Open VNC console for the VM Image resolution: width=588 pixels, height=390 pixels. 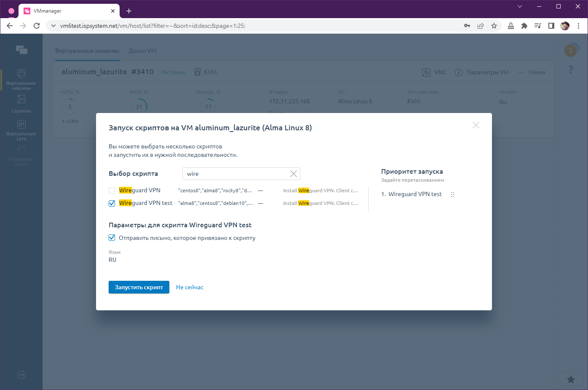(434, 72)
